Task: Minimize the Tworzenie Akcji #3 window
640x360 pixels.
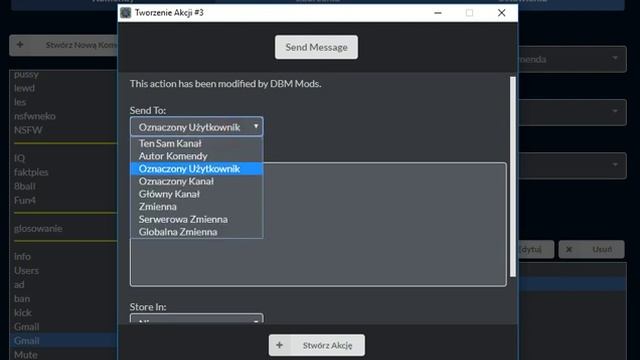Action: pos(438,13)
